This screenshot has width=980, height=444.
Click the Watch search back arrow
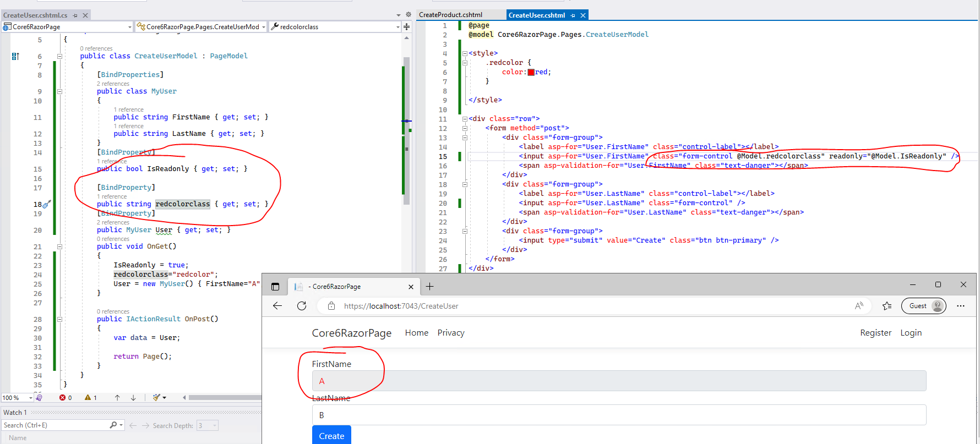point(133,425)
